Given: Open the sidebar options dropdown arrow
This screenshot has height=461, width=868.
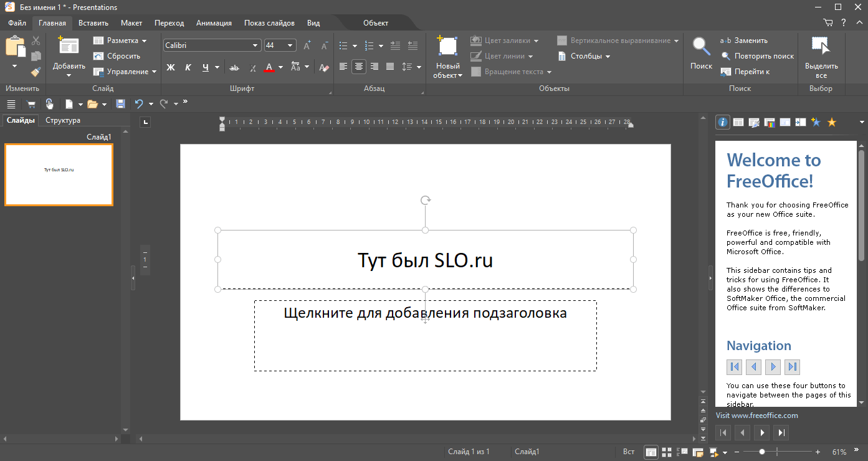Looking at the screenshot, I should 862,122.
